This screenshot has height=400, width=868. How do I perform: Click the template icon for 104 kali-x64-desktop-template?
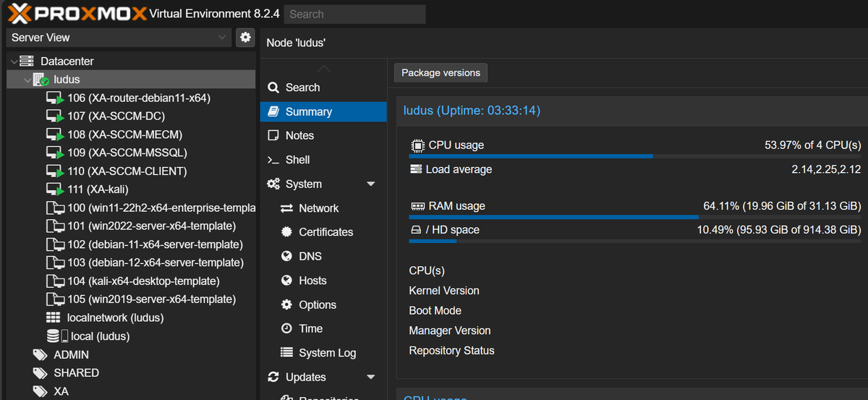pos(55,281)
